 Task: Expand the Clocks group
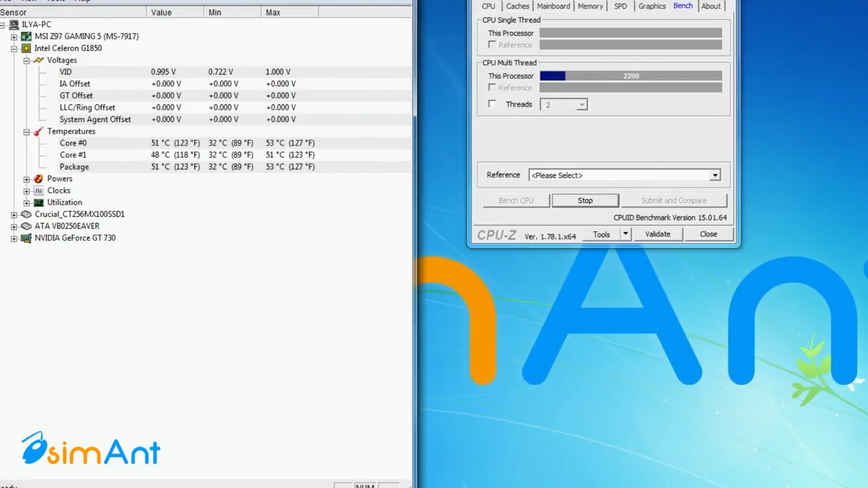(26, 190)
